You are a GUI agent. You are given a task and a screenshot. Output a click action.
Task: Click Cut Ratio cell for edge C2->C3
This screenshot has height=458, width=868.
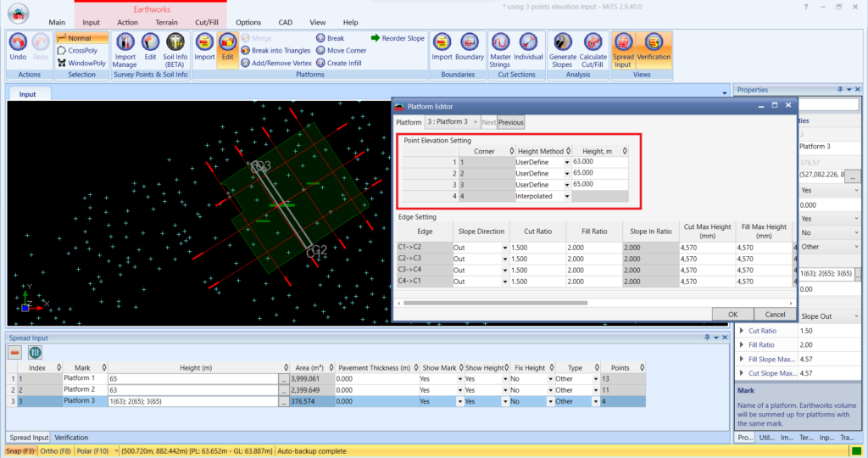pos(537,259)
